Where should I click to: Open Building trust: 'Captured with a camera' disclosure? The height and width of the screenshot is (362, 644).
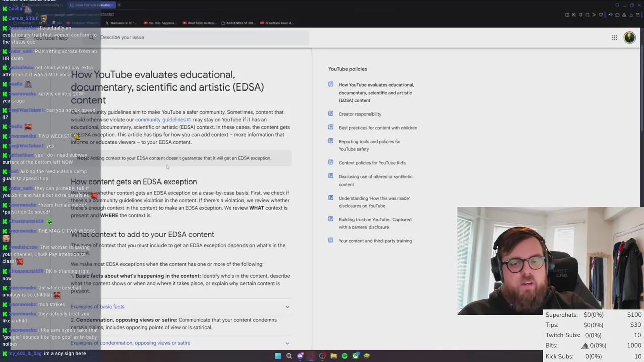point(375,223)
